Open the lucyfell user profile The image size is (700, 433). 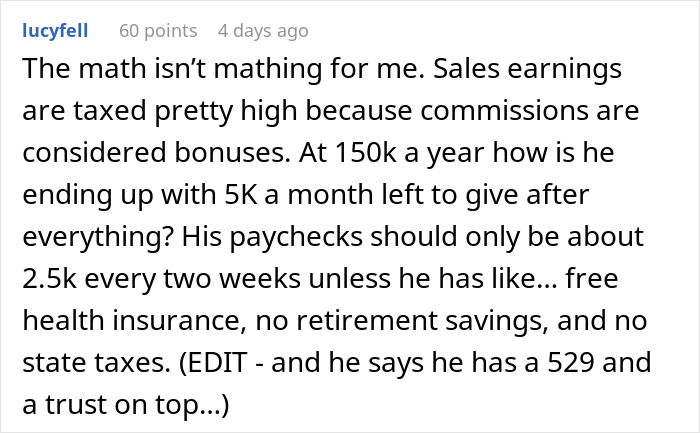click(x=54, y=31)
